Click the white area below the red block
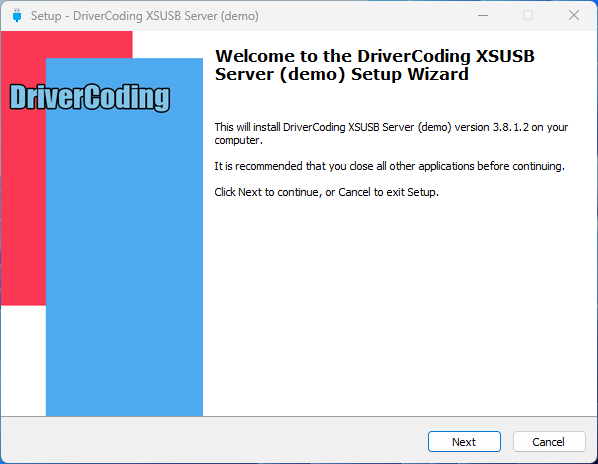This screenshot has height=464, width=598. tap(23, 360)
